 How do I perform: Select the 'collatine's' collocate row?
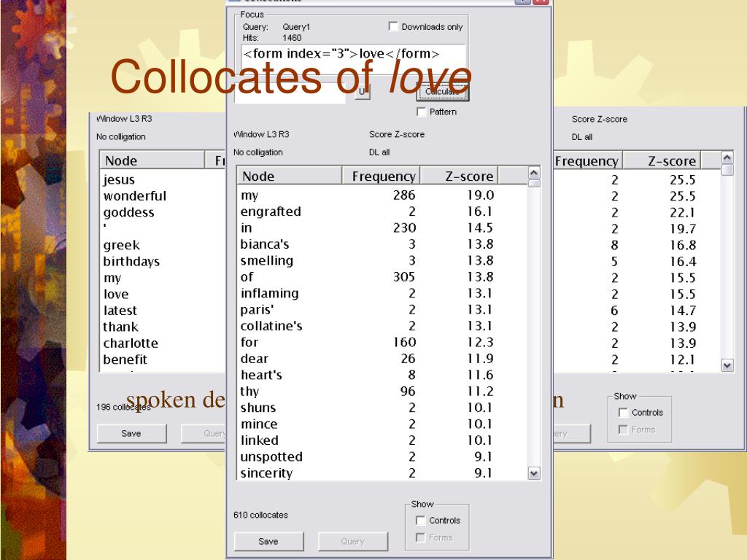click(382, 326)
